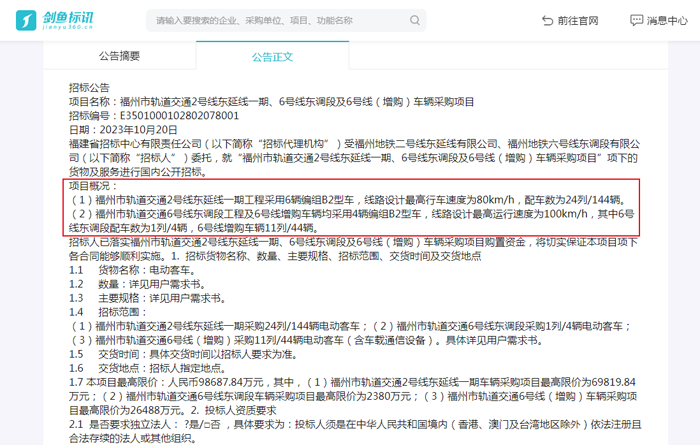
Task: Click the 1.1 货物名称：电动客车 line
Action: point(132,270)
